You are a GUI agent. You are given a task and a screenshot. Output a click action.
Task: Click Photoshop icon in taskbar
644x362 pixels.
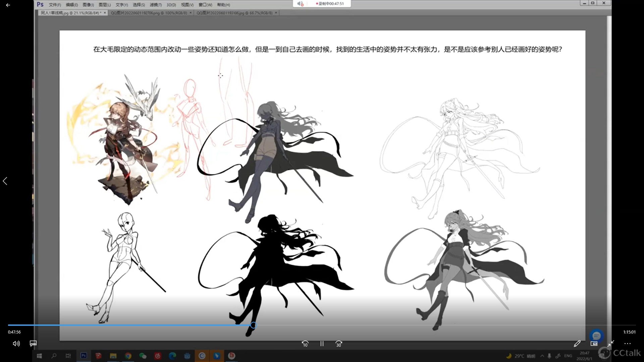(84, 356)
